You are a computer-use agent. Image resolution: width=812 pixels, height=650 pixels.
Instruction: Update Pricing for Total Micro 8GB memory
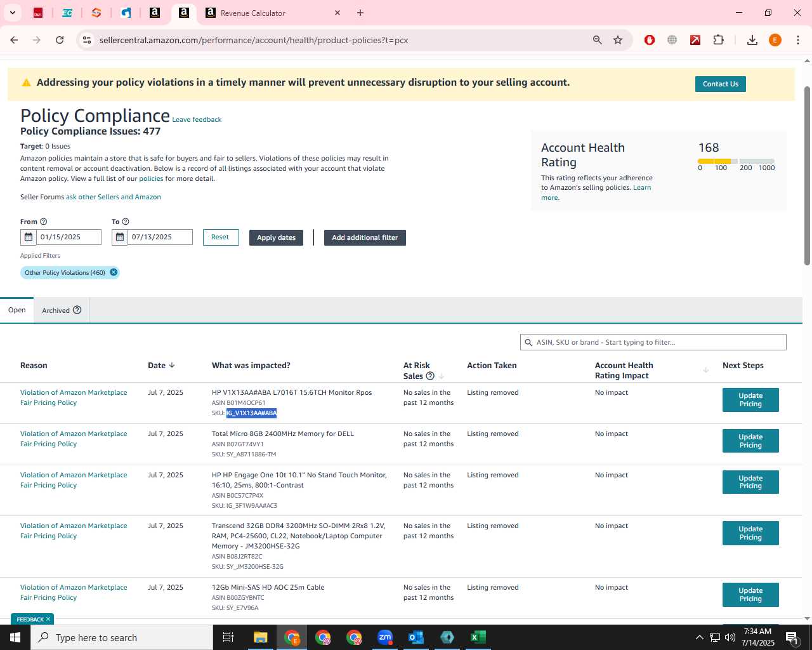tap(750, 441)
